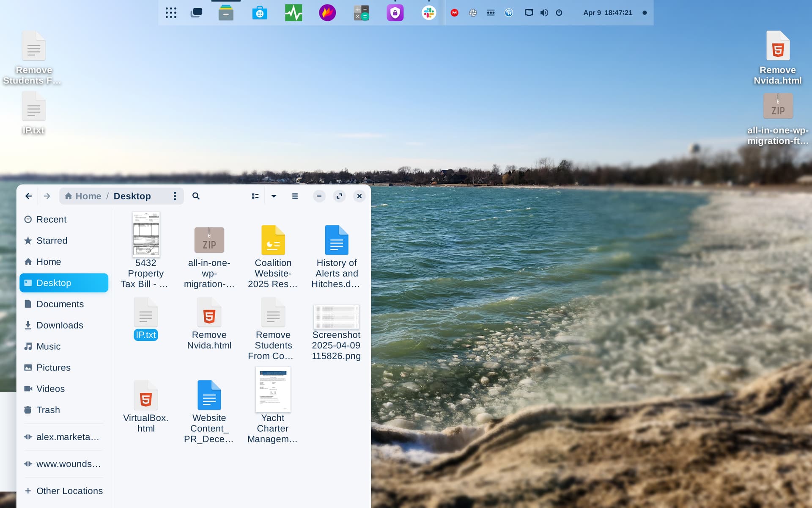
Task: Click the red MEGA tray icon
Action: [455, 13]
